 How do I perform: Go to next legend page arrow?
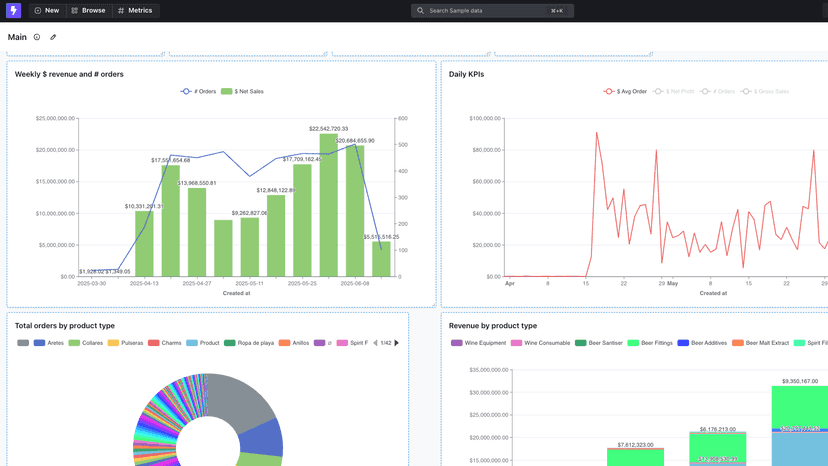pos(397,343)
